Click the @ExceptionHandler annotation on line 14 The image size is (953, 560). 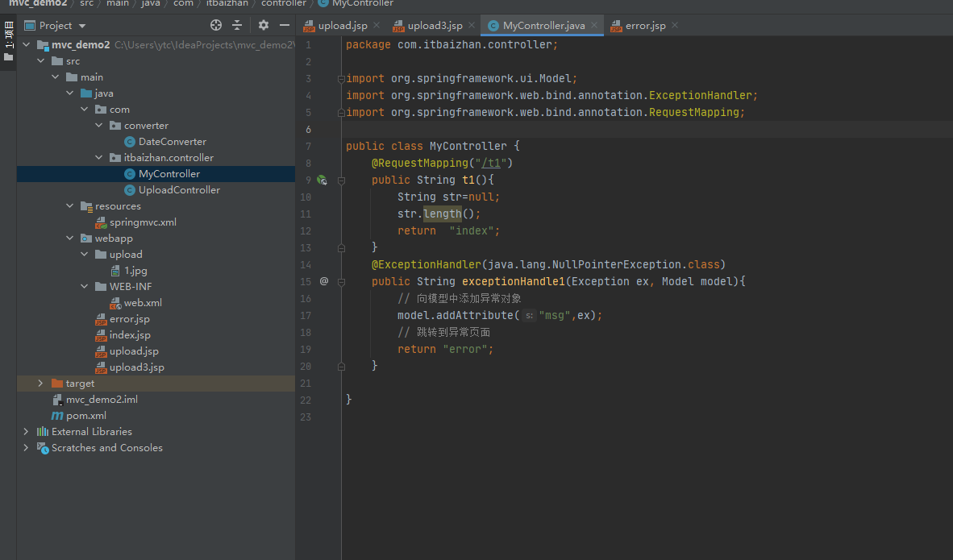tap(426, 265)
